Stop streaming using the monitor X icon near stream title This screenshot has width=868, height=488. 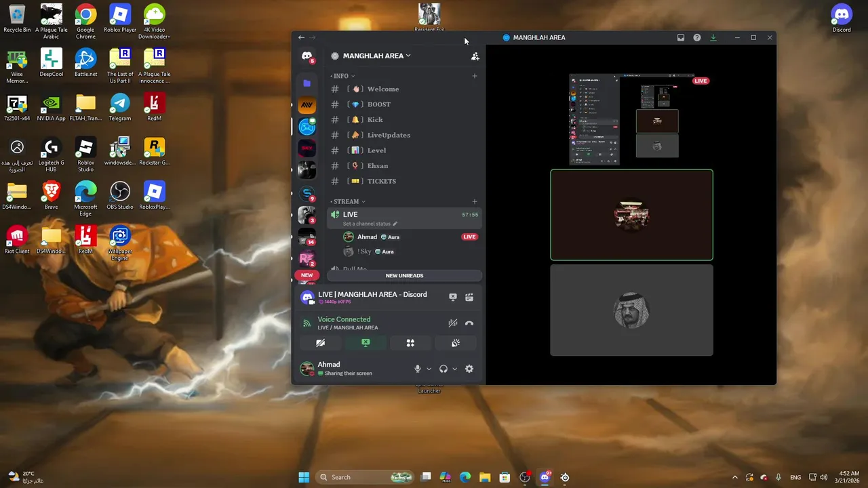(x=452, y=297)
